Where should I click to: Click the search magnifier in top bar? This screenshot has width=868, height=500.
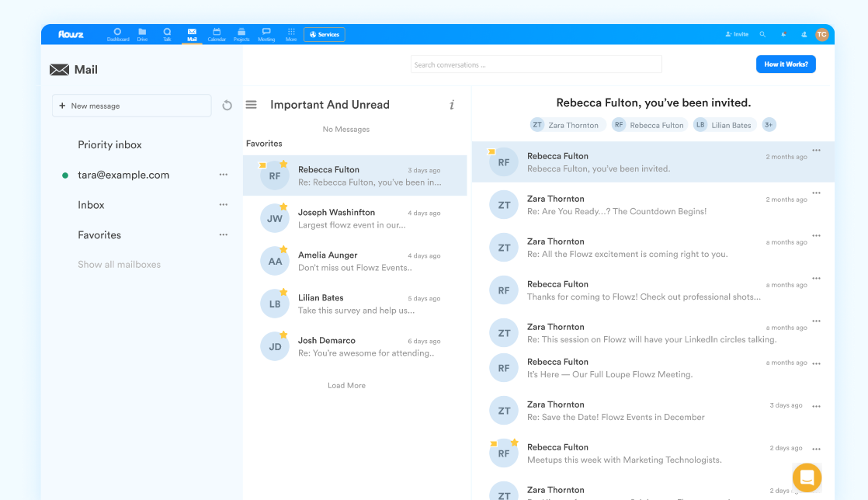point(762,34)
